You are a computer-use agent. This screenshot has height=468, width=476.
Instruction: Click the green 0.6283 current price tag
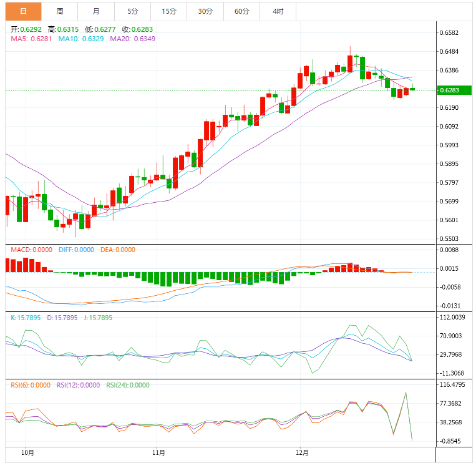[x=454, y=90]
